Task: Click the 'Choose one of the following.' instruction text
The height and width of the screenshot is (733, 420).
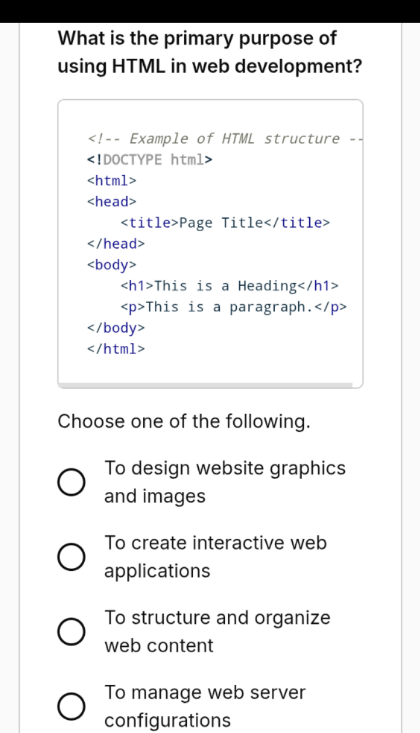Action: pos(184,421)
